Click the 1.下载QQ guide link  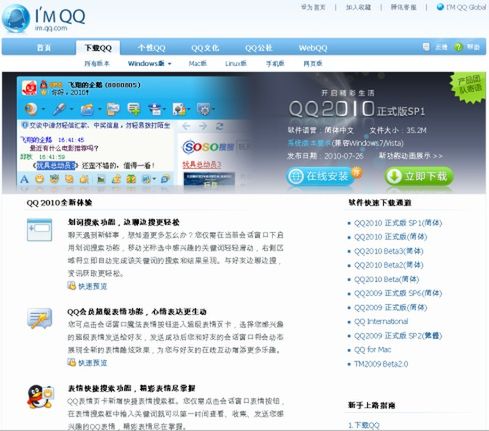tap(364, 425)
